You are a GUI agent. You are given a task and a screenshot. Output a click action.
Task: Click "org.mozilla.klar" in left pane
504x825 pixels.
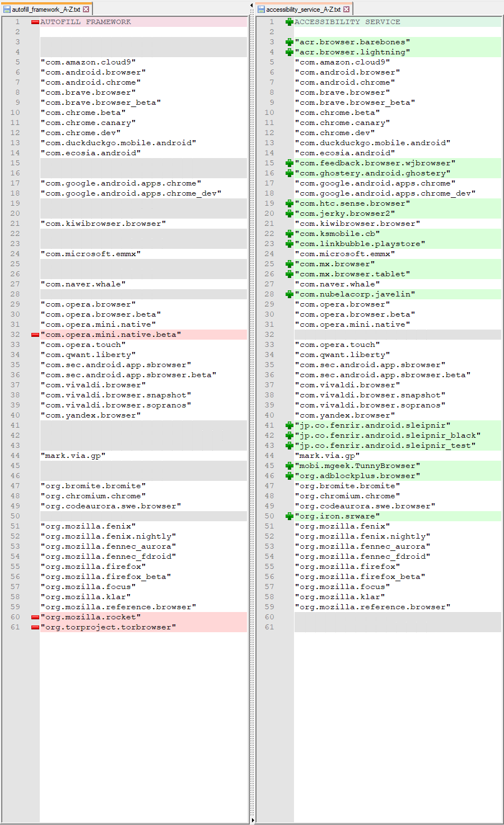86,597
